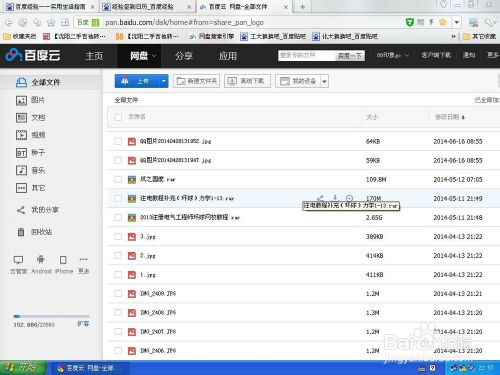The height and width of the screenshot is (375, 500).
Task: Switch to the 百度经验——实用生活指南 browser tab
Action: pos(49,7)
